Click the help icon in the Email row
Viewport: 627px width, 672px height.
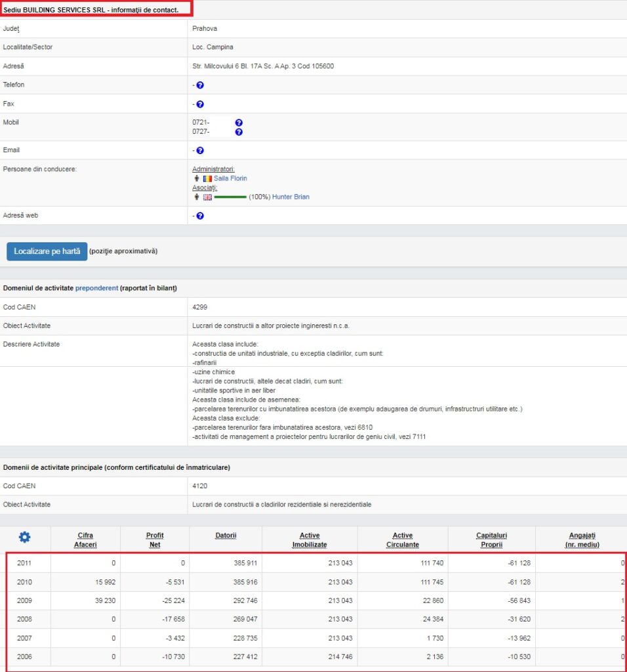point(200,150)
